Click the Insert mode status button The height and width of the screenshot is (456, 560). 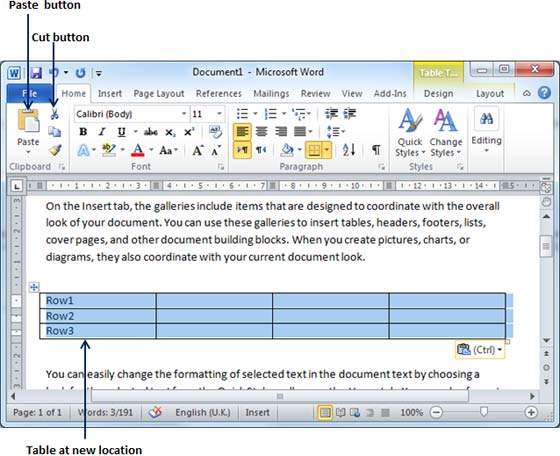(257, 412)
